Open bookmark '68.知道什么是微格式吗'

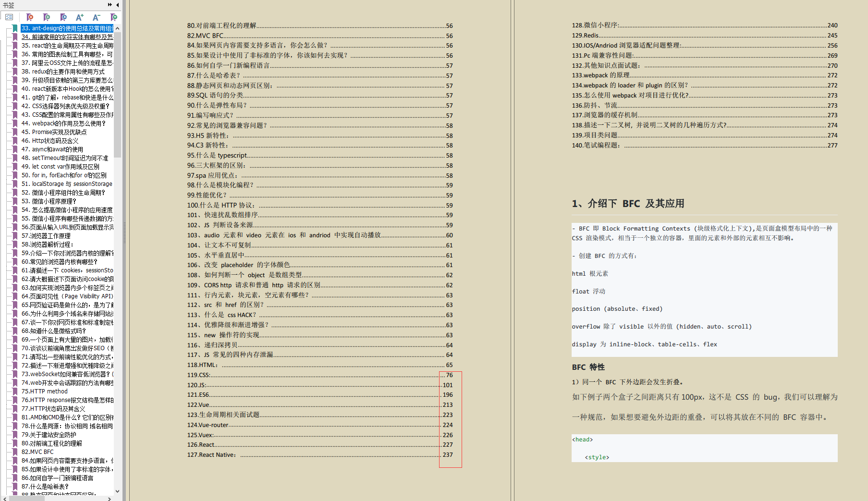(54, 331)
